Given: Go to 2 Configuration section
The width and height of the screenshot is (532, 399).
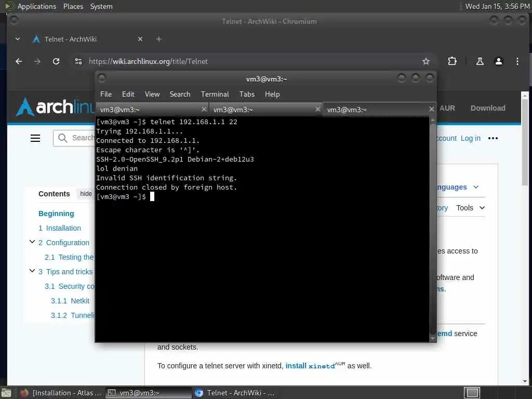Looking at the screenshot, I should pos(64,243).
